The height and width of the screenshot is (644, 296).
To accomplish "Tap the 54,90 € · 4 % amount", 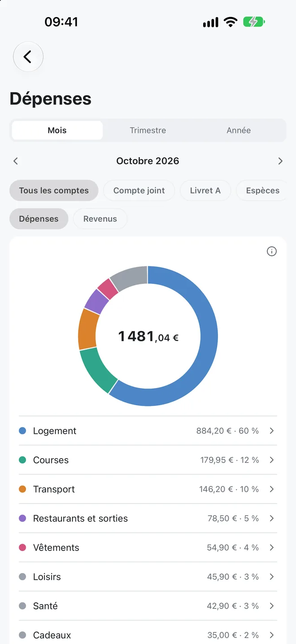I will (233, 547).
